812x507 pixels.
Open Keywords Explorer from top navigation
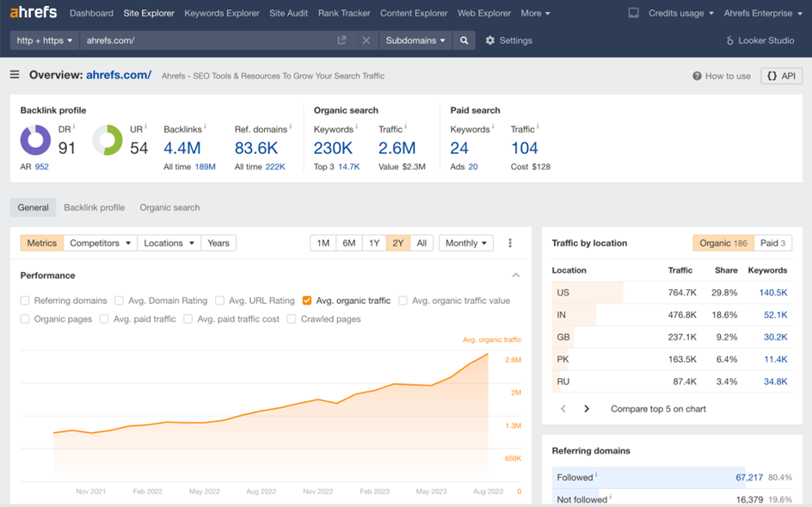click(222, 13)
